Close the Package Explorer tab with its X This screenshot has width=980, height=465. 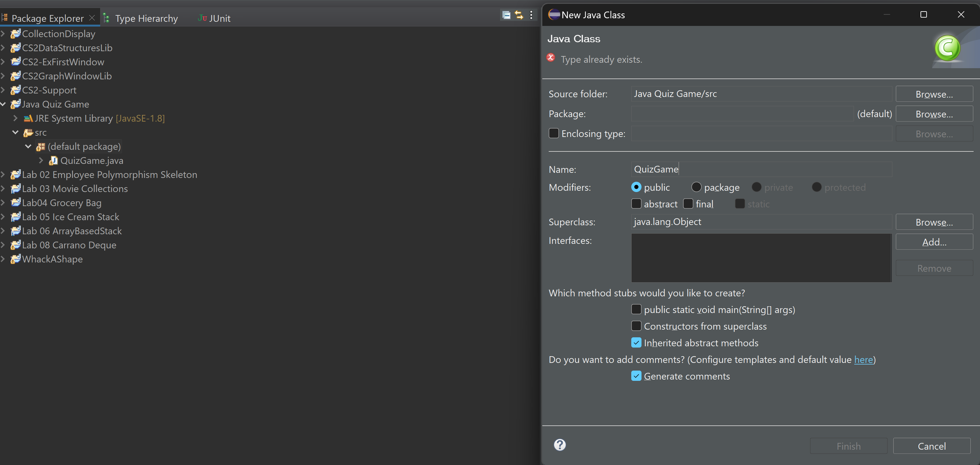point(92,18)
